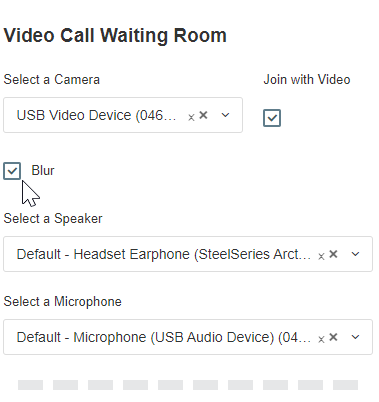Clear the camera selection with the bold X
Screen dimensions: 379x402
click(203, 115)
